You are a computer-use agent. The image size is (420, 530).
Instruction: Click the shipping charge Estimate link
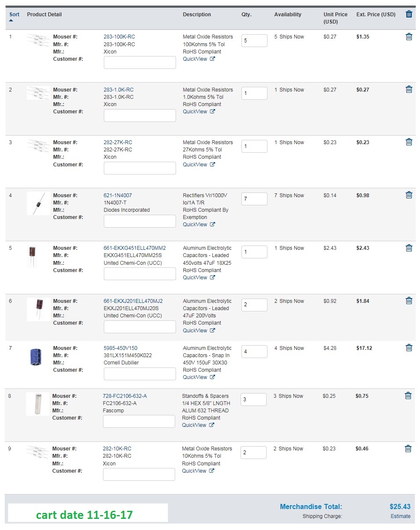[400, 516]
